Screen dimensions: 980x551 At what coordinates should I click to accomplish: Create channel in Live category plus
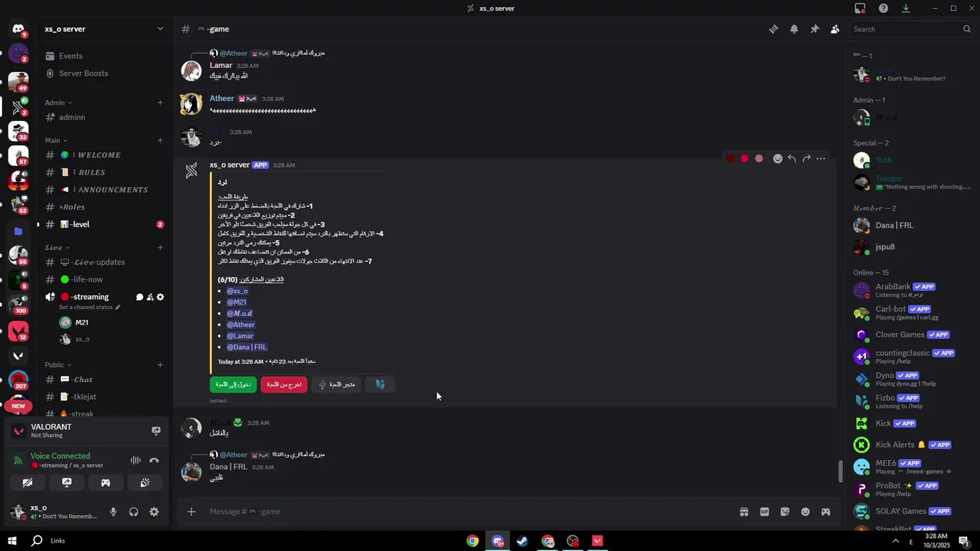point(160,248)
